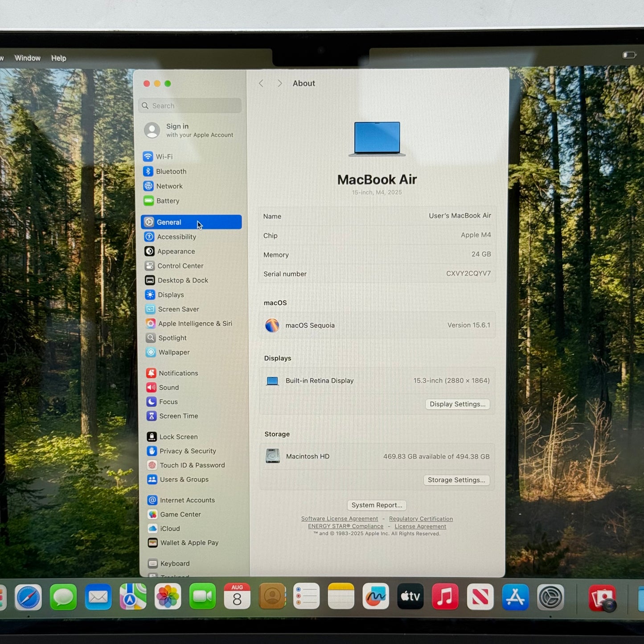Click the 24 GB memory value
Viewport: 644px width, 644px height.
[481, 254]
